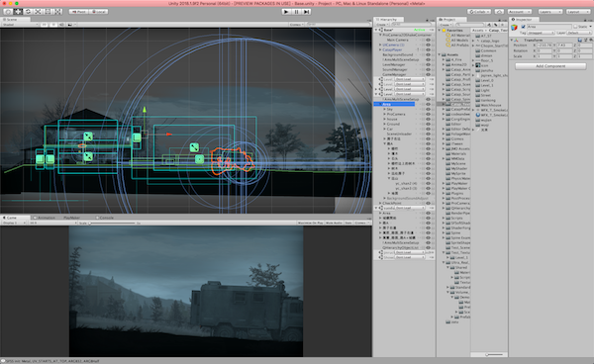Screen dimensions: 594x364
Task: Open the Shaded draw mode dropdown
Action: [x=21, y=25]
